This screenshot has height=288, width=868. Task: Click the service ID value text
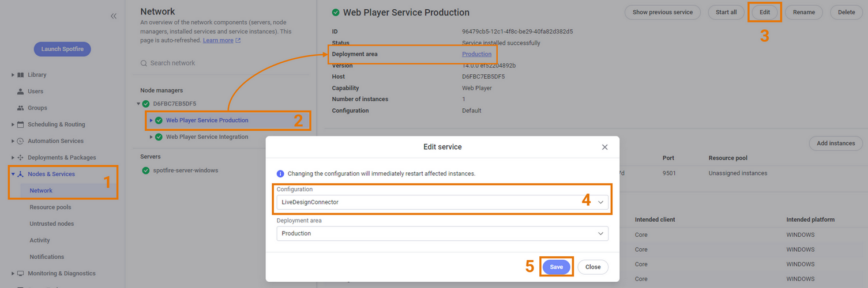pos(517,32)
